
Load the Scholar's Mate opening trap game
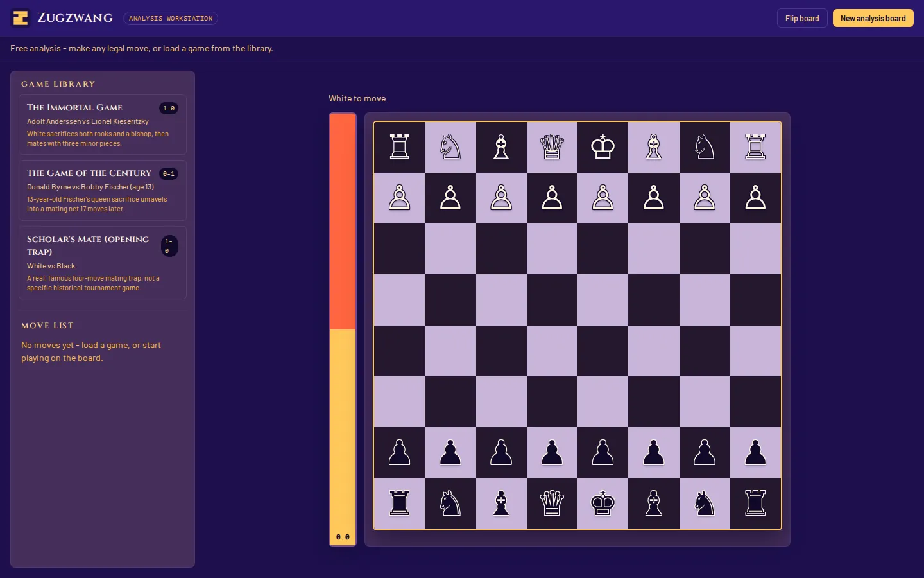[103, 263]
